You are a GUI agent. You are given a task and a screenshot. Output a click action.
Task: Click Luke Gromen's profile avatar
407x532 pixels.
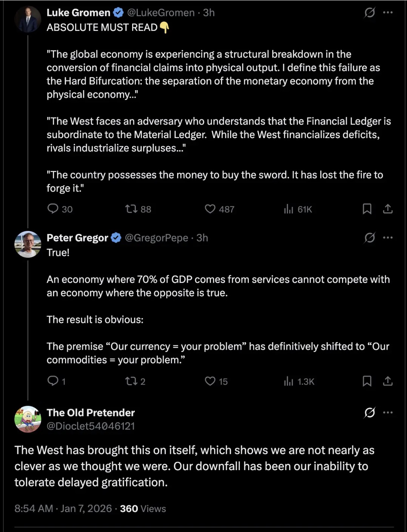(28, 19)
